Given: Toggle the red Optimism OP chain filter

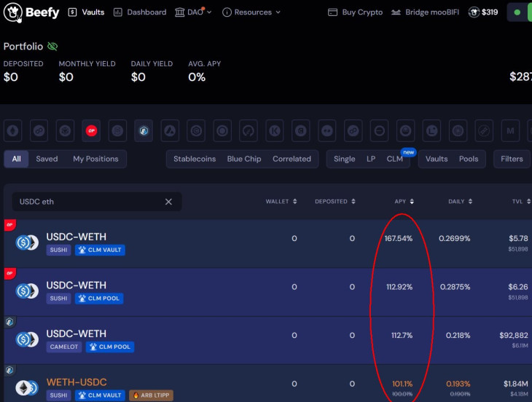Looking at the screenshot, I should tap(91, 130).
